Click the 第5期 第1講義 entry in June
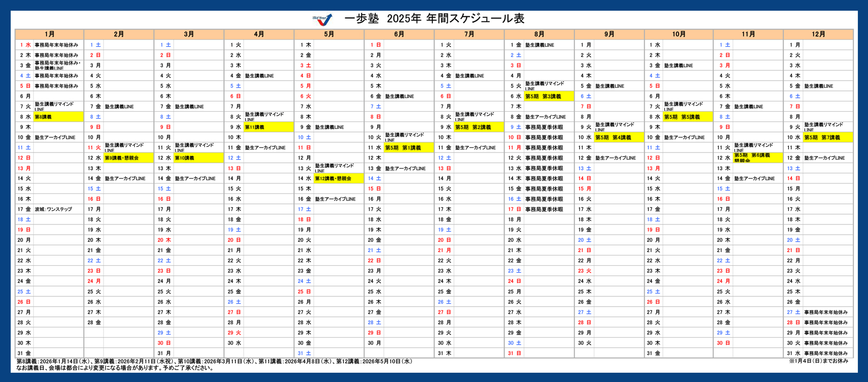 (x=408, y=148)
